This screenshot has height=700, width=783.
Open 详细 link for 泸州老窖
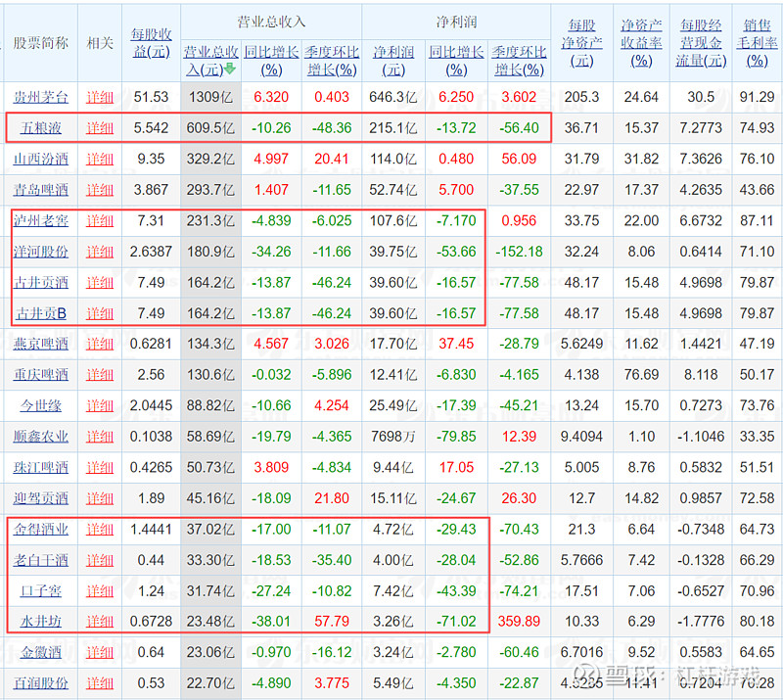pyautogui.click(x=100, y=220)
